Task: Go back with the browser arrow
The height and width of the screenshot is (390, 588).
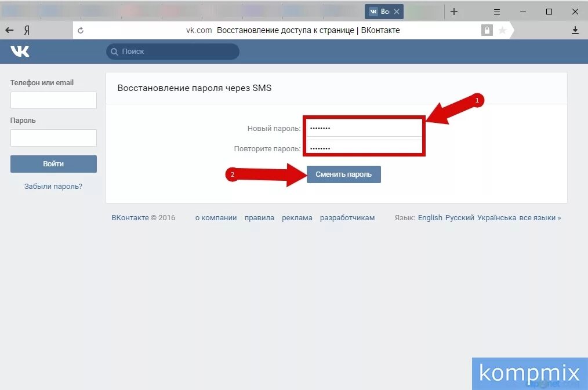Action: pyautogui.click(x=9, y=30)
